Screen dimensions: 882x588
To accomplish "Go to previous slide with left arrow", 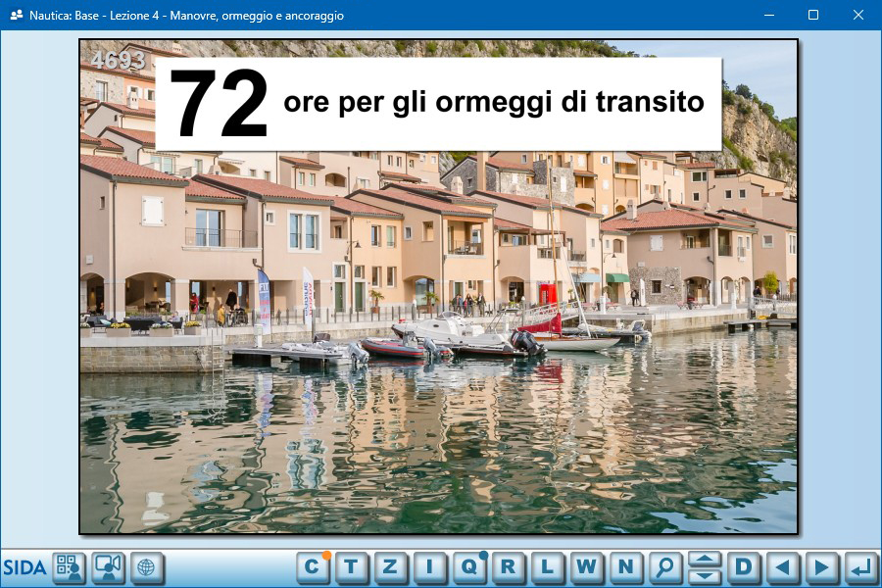I will 782,566.
